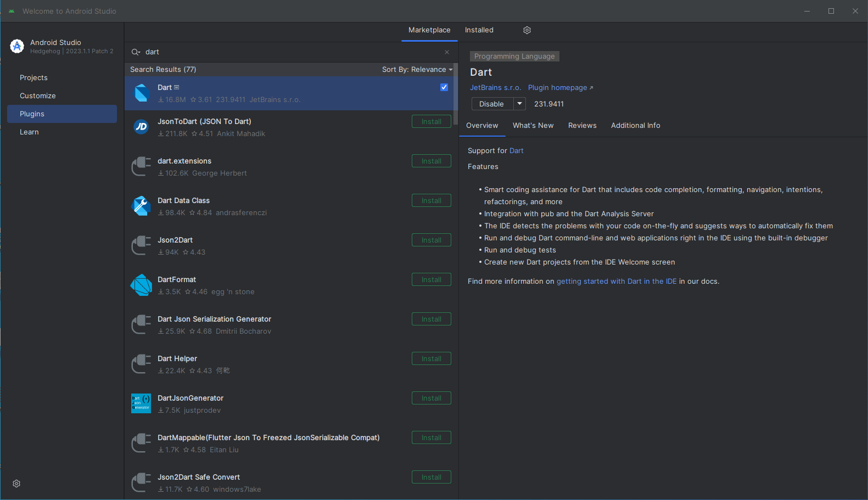This screenshot has height=500, width=868.
Task: Switch to the Installed tab
Action: (x=479, y=30)
